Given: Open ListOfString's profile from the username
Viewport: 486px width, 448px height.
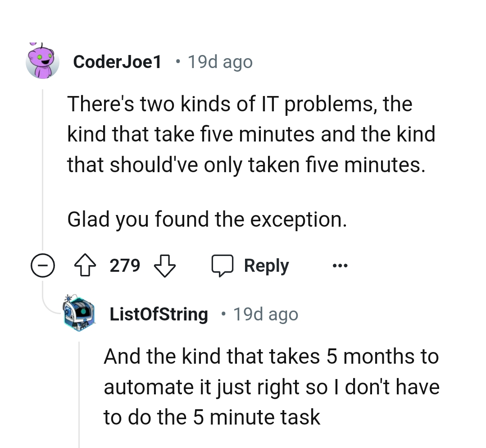Looking at the screenshot, I should click(159, 314).
